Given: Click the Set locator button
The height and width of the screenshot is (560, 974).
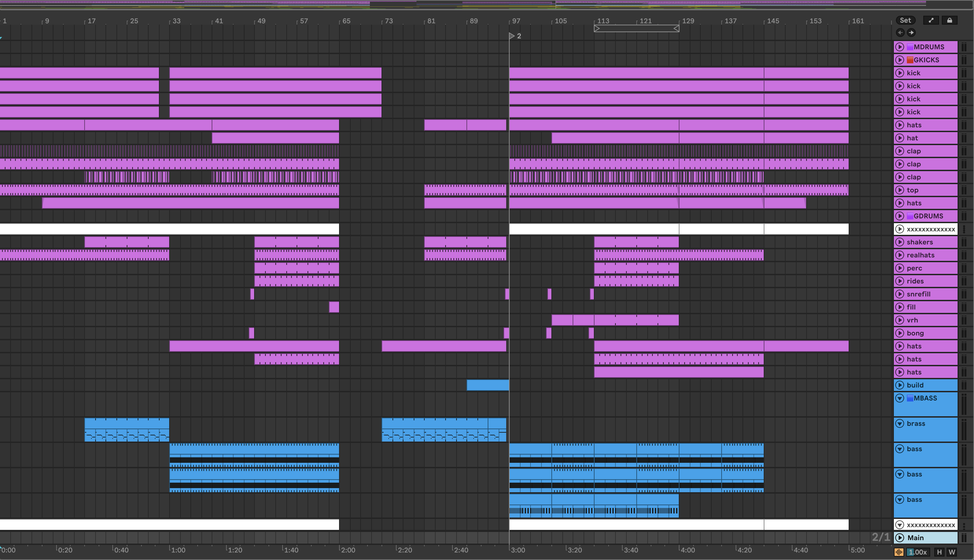Looking at the screenshot, I should [906, 21].
